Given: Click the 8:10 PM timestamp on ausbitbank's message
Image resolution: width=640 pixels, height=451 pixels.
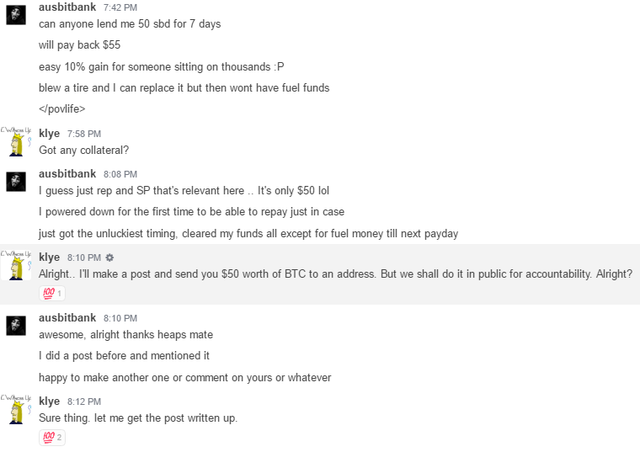Looking at the screenshot, I should pyautogui.click(x=120, y=318).
